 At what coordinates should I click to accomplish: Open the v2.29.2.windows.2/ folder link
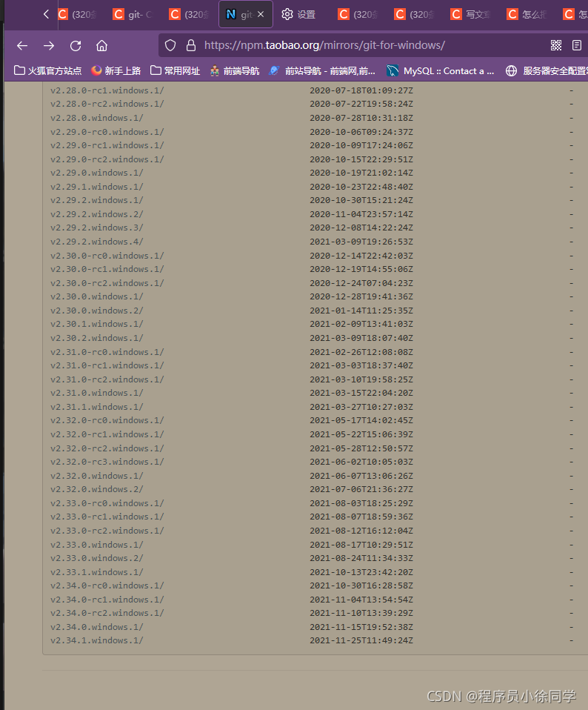[97, 214]
